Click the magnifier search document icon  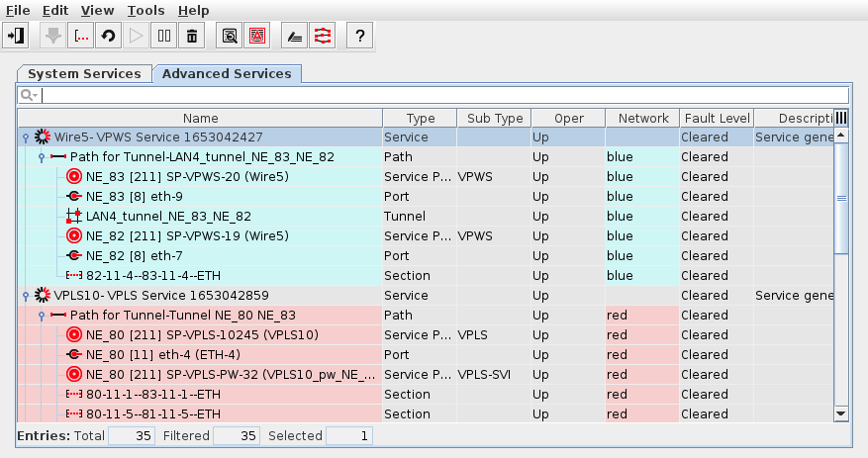(230, 37)
